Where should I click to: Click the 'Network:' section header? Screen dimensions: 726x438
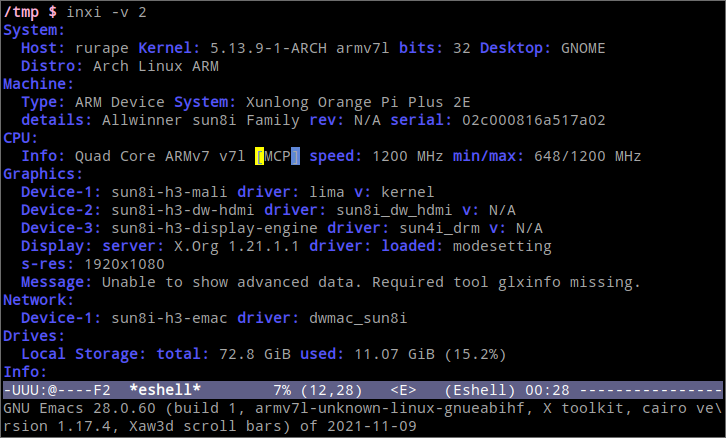coord(38,300)
